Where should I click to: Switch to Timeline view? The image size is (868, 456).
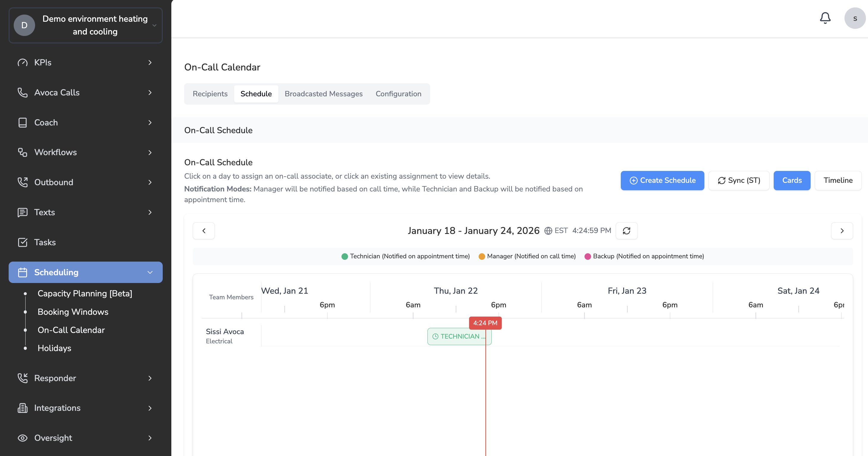point(838,180)
